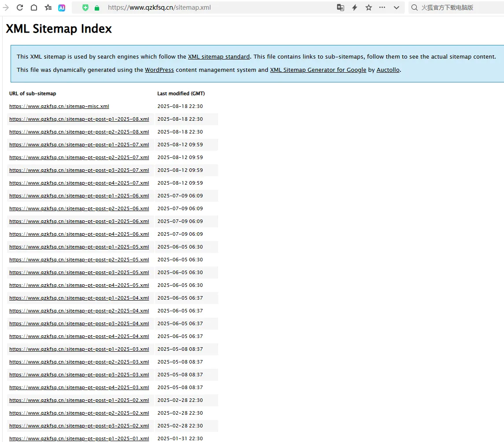Open the sitemap-misc.xml link
Screen dimensions: 504x442
[59, 106]
